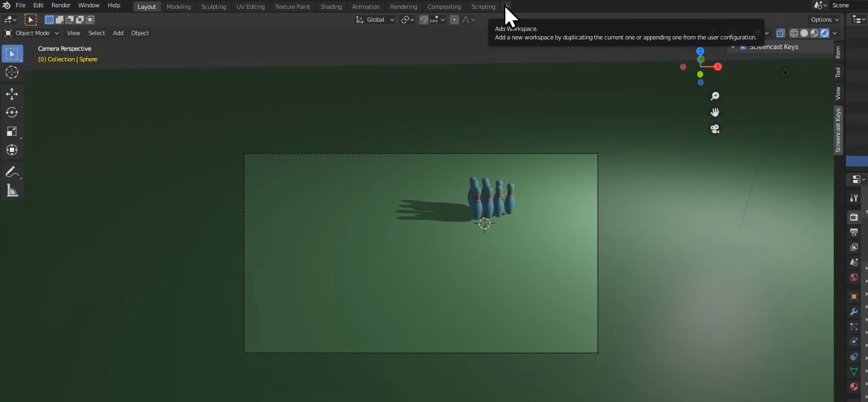Switch to the Modeling workspace tab

(x=178, y=7)
